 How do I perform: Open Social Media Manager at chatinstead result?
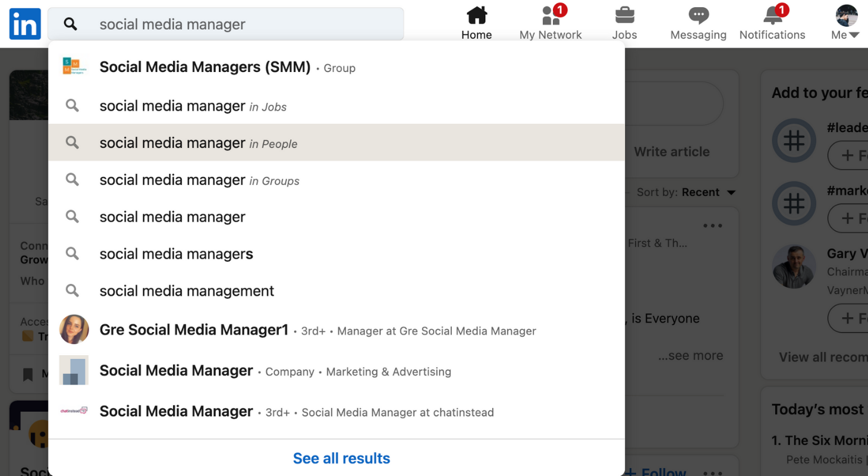336,411
